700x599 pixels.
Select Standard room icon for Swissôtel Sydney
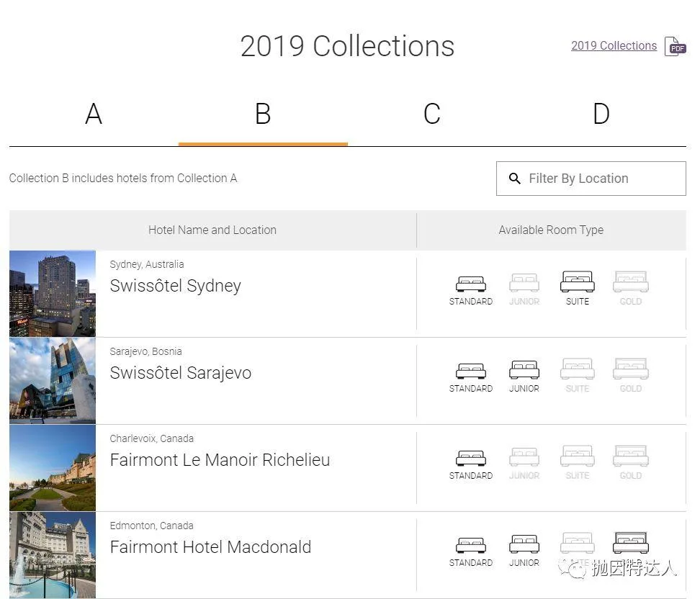[471, 284]
